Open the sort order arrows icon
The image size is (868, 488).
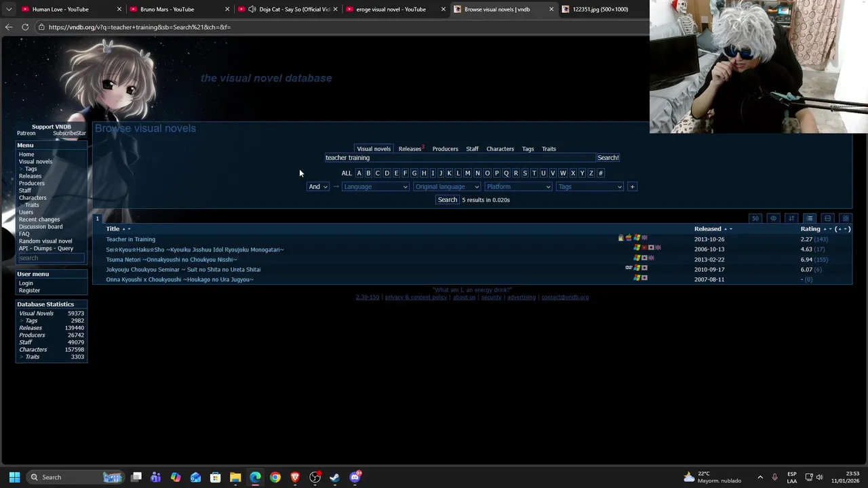pyautogui.click(x=791, y=218)
